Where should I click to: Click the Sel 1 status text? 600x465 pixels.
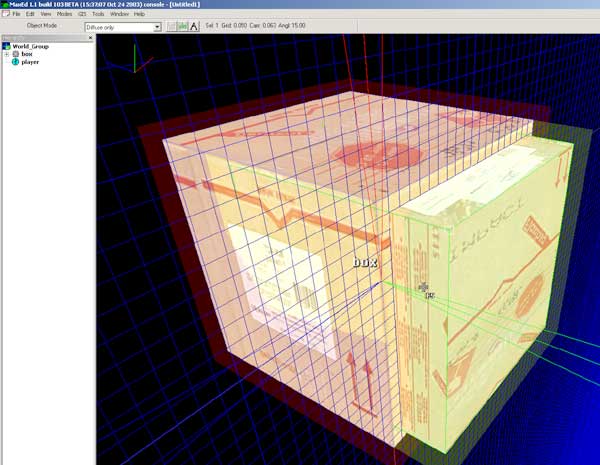click(x=211, y=26)
